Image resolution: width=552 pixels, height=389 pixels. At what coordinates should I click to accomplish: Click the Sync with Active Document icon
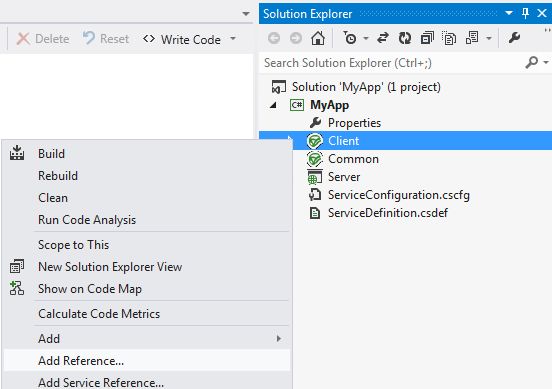click(383, 38)
